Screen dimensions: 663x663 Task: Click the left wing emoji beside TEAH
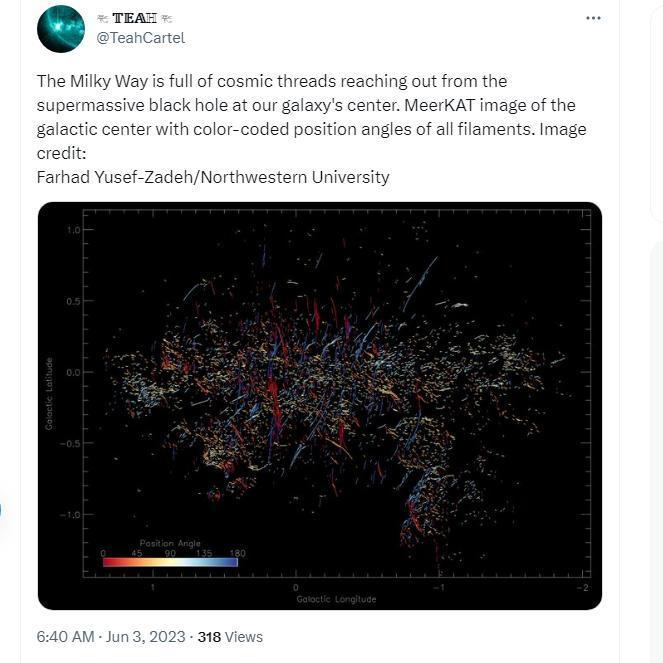click(x=103, y=19)
